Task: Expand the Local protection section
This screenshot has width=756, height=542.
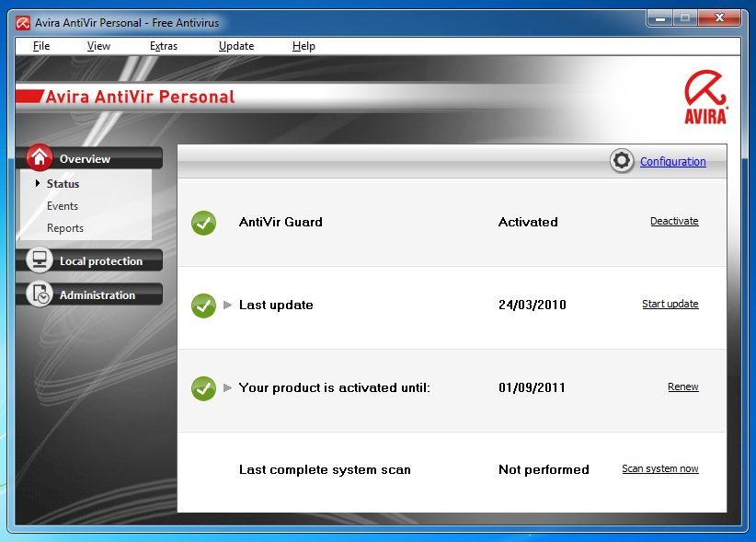Action: [100, 261]
